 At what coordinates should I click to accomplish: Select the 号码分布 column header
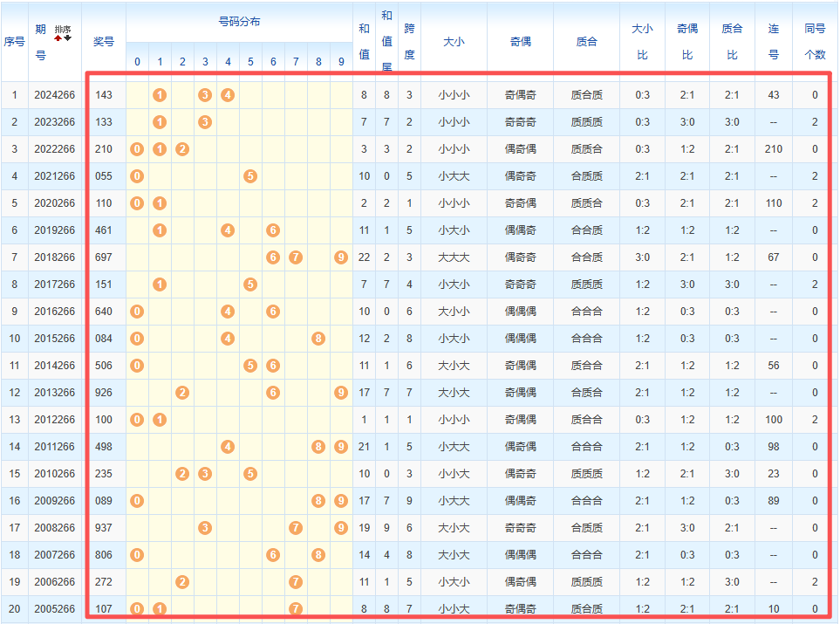[239, 22]
